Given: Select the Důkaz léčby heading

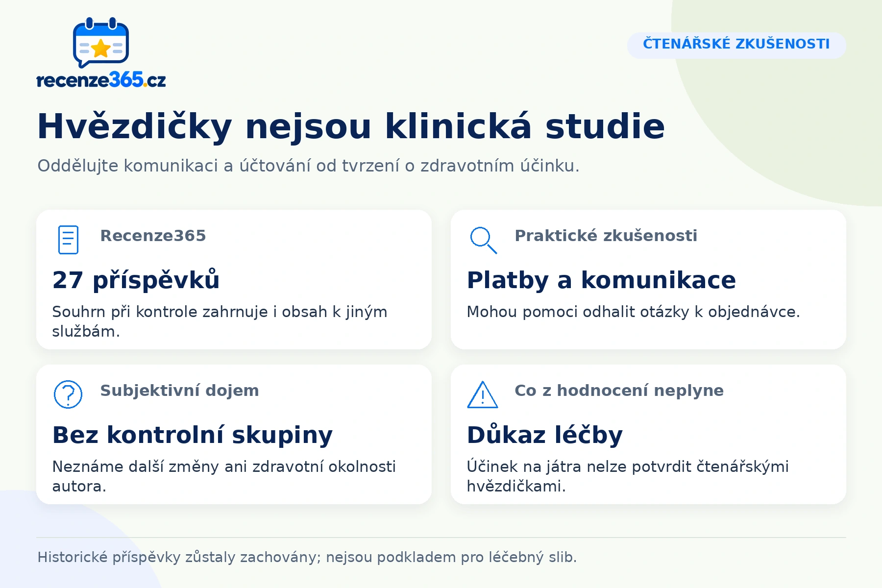Looking at the screenshot, I should tap(545, 435).
